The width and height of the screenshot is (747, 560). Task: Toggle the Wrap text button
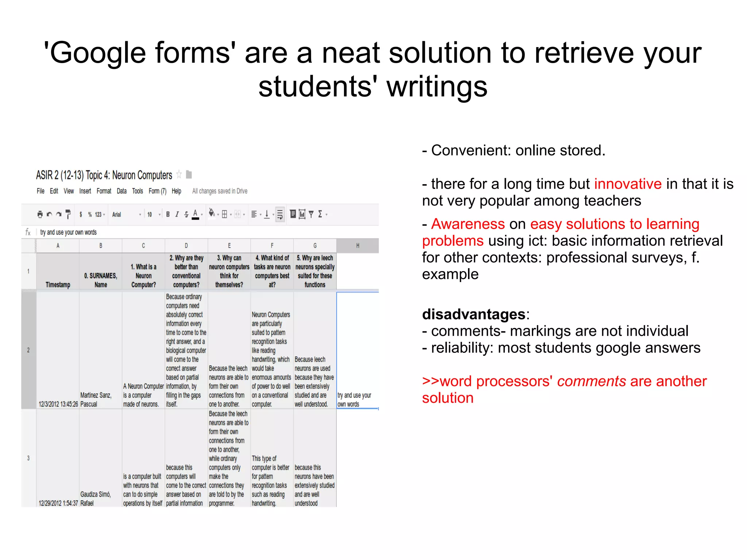tap(280, 215)
